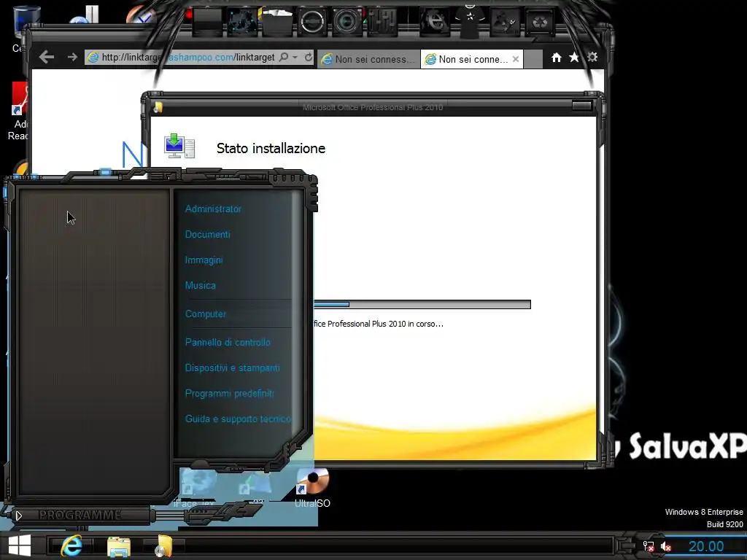This screenshot has height=560, width=747.
Task: Open the dark Internet Explorer dock icon
Action: pos(435,21)
